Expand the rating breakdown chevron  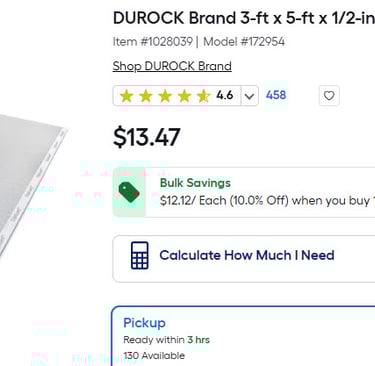(x=249, y=96)
